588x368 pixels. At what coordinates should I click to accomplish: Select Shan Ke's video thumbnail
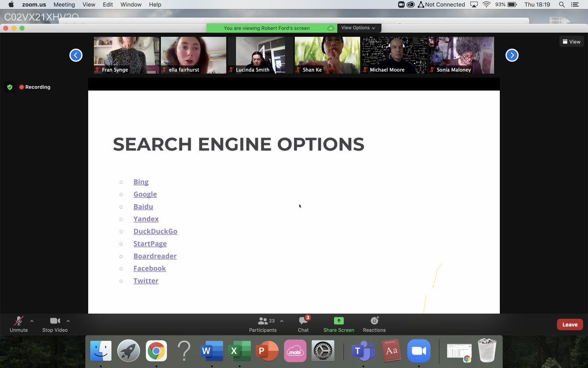coord(327,55)
